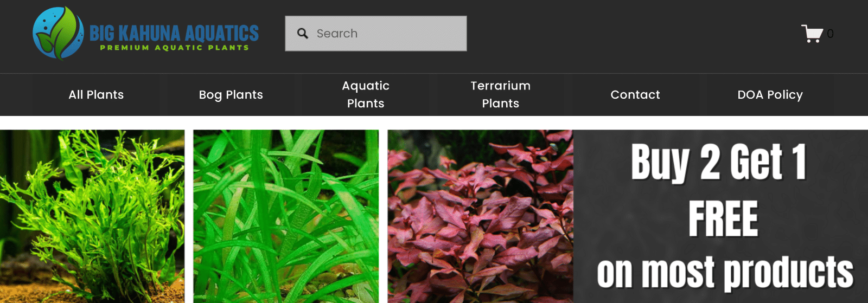Click the word FREE in the banner

click(x=723, y=219)
